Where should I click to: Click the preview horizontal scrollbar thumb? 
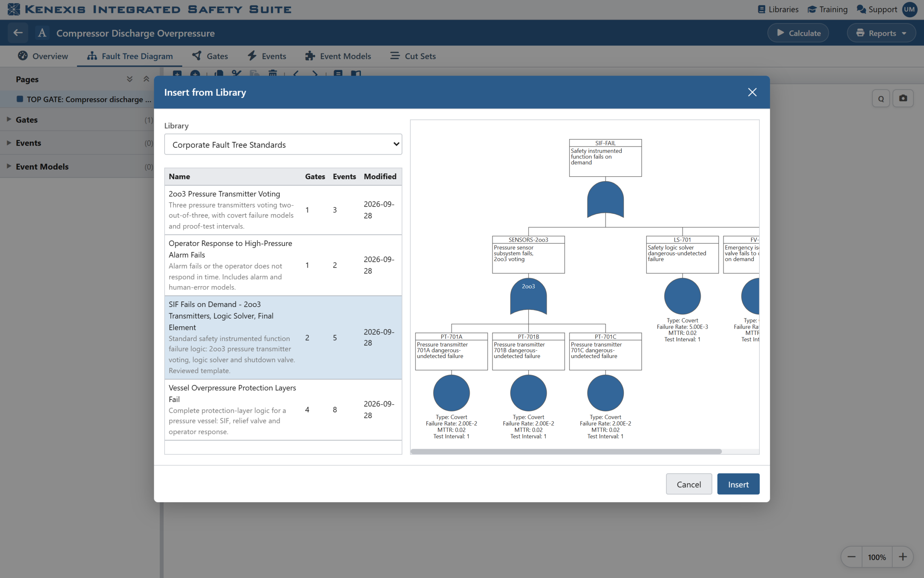[566, 452]
